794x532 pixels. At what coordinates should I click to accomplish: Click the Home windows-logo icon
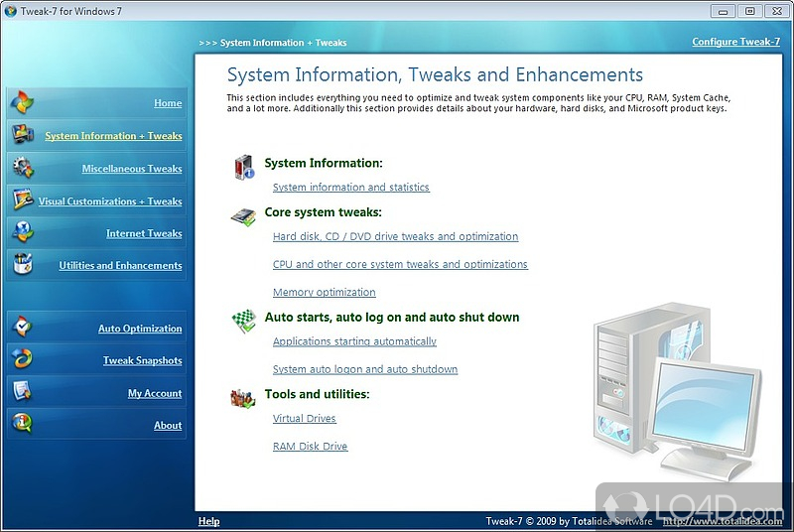(x=22, y=102)
